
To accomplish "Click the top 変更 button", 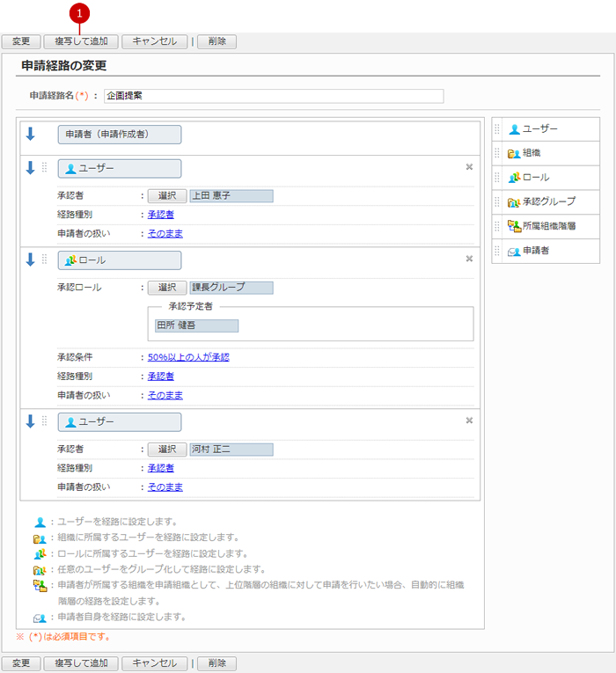I will [21, 41].
